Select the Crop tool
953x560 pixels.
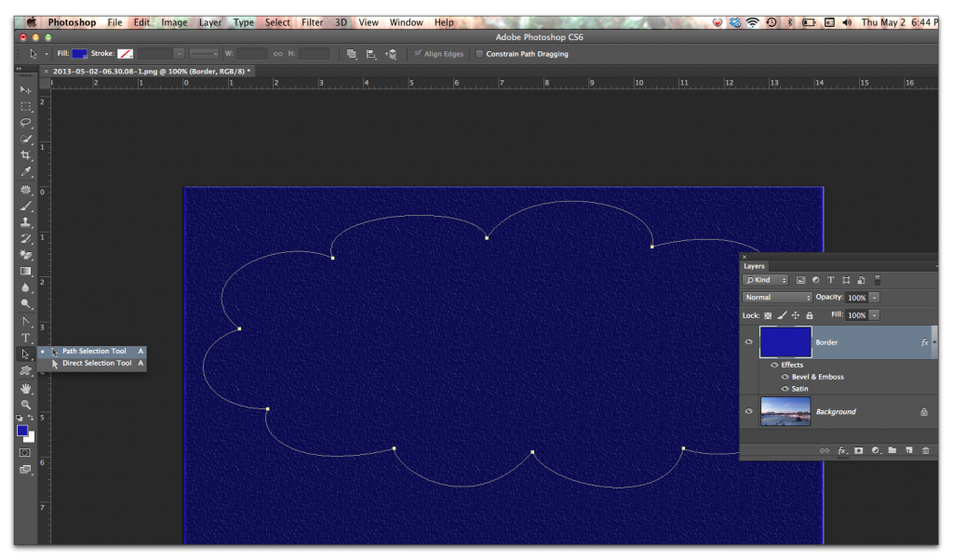[x=25, y=155]
